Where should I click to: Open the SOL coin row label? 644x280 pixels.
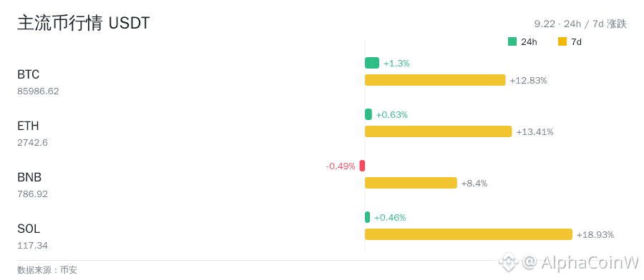pyautogui.click(x=29, y=229)
